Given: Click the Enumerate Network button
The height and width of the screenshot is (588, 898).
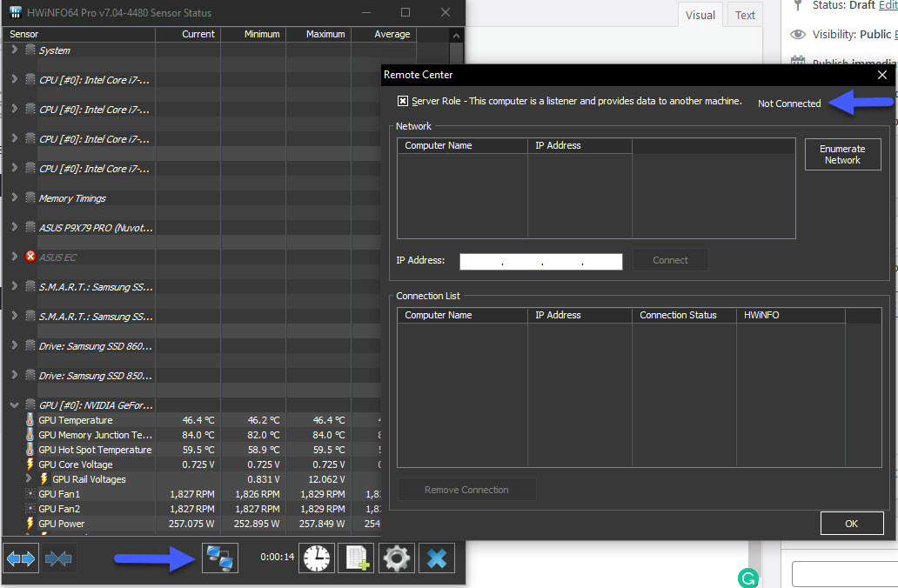Looking at the screenshot, I should pos(842,154).
